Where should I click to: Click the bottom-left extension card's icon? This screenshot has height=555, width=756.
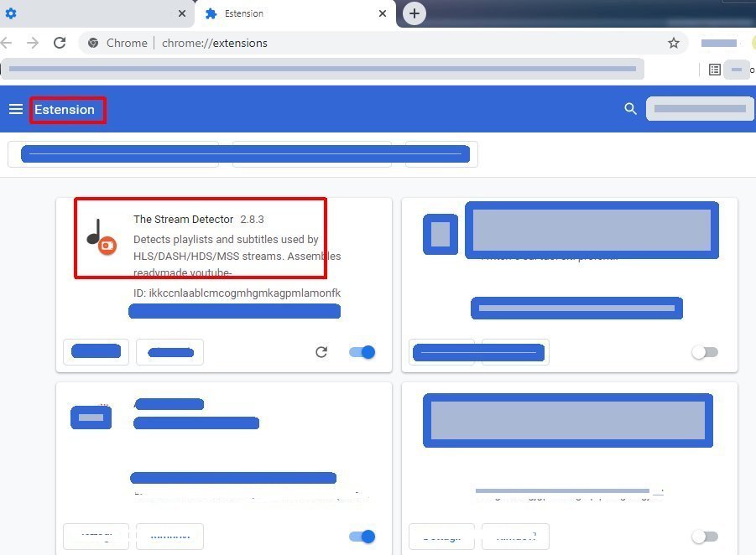coord(91,418)
